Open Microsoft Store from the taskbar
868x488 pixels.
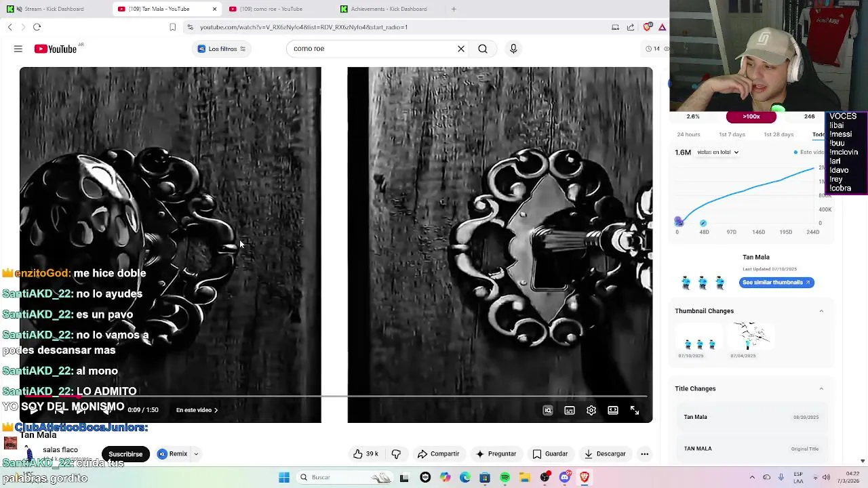[485, 477]
